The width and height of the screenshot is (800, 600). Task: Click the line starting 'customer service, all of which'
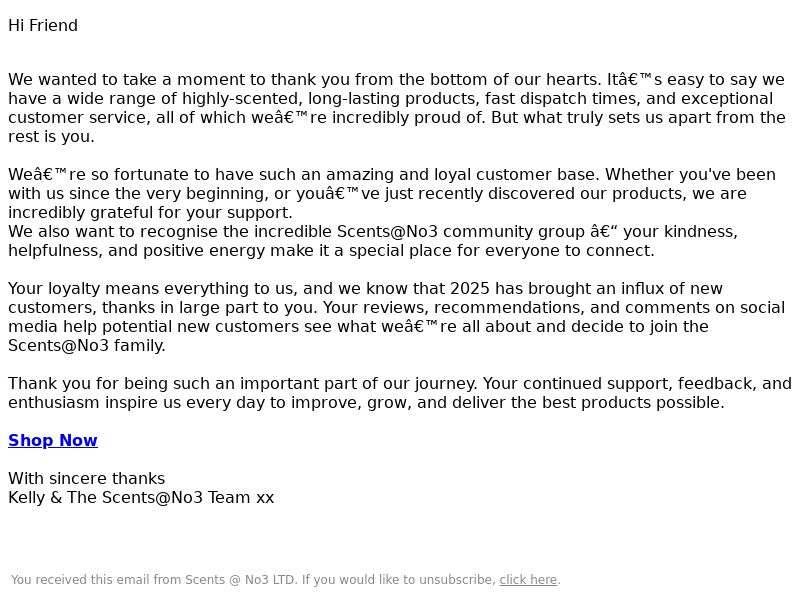[397, 117]
